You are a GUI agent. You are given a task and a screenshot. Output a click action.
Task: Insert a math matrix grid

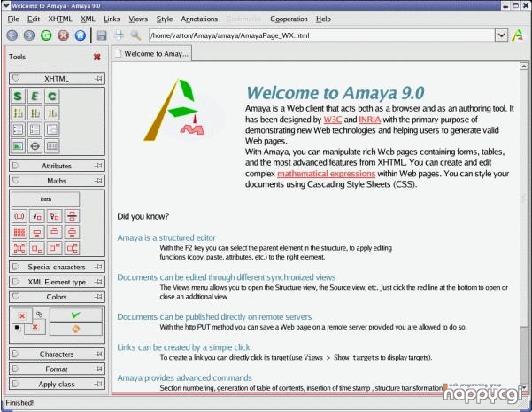pos(19,232)
